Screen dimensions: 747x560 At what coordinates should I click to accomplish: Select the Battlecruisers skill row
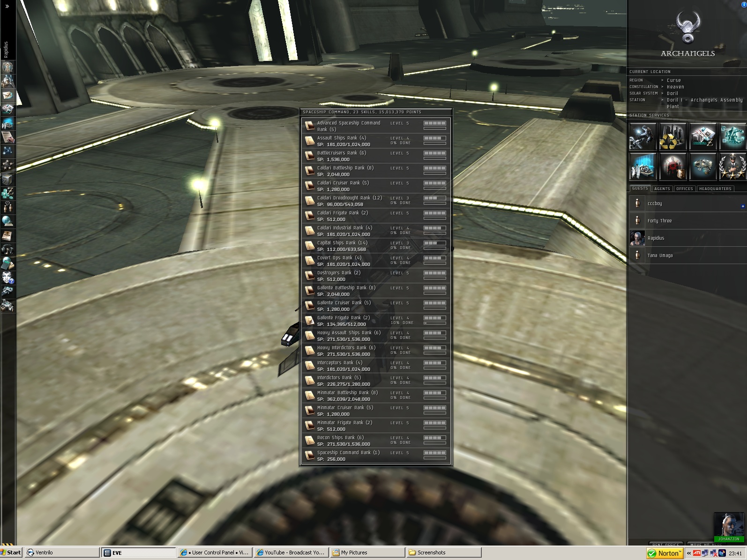tap(376, 156)
